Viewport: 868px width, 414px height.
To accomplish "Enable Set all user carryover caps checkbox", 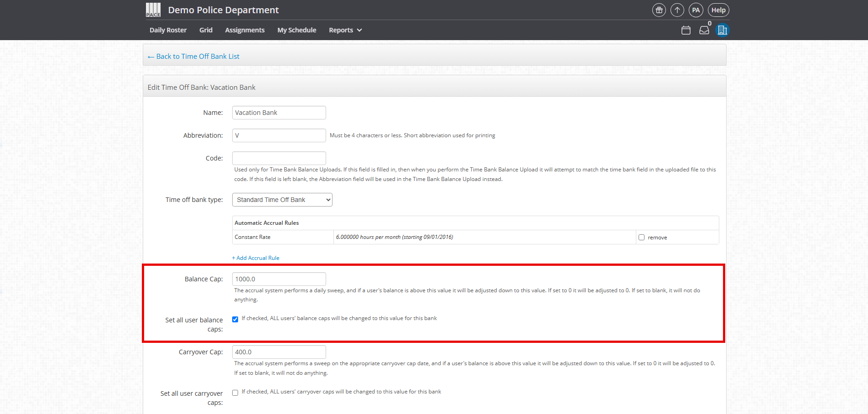I will (x=235, y=393).
